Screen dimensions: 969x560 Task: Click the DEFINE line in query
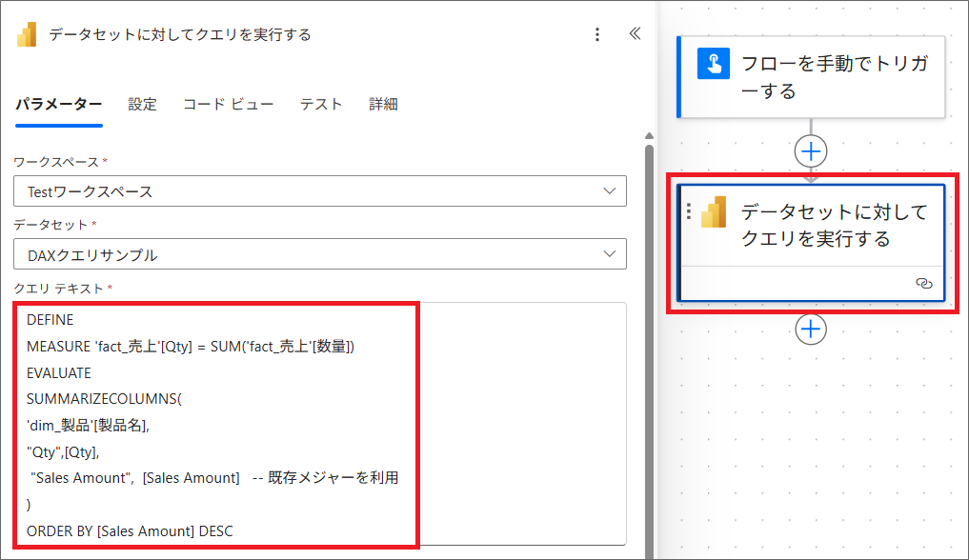(x=50, y=320)
